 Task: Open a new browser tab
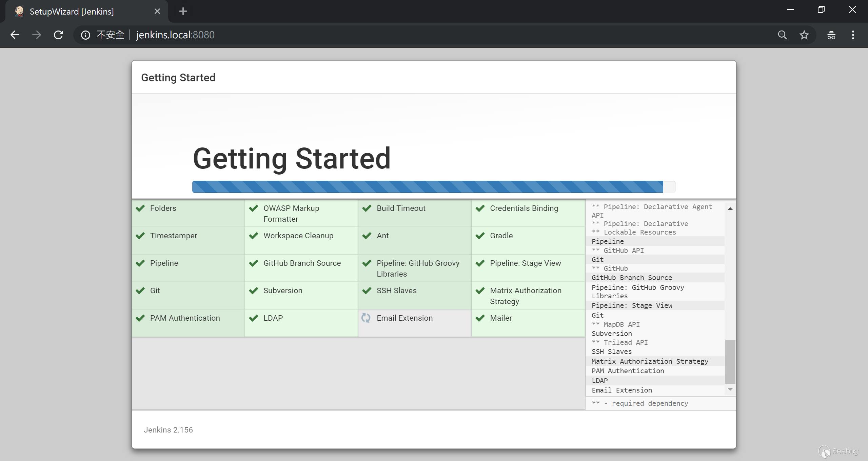(x=183, y=12)
